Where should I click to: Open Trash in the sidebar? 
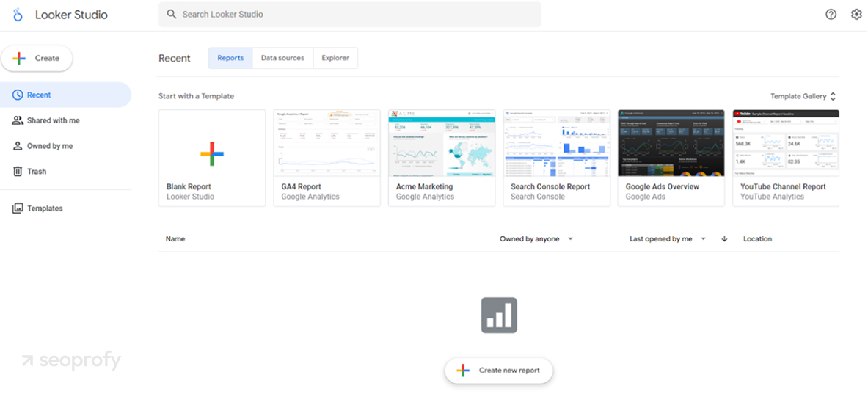(37, 172)
